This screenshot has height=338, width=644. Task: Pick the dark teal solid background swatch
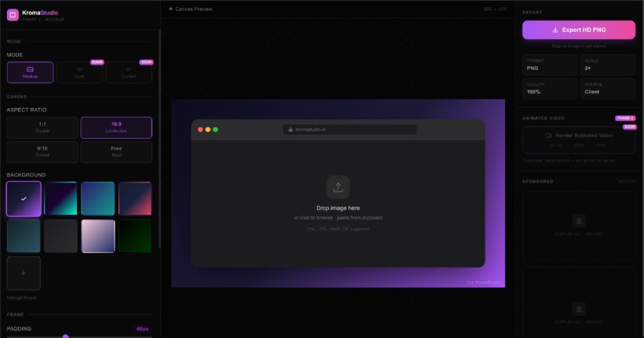point(24,236)
